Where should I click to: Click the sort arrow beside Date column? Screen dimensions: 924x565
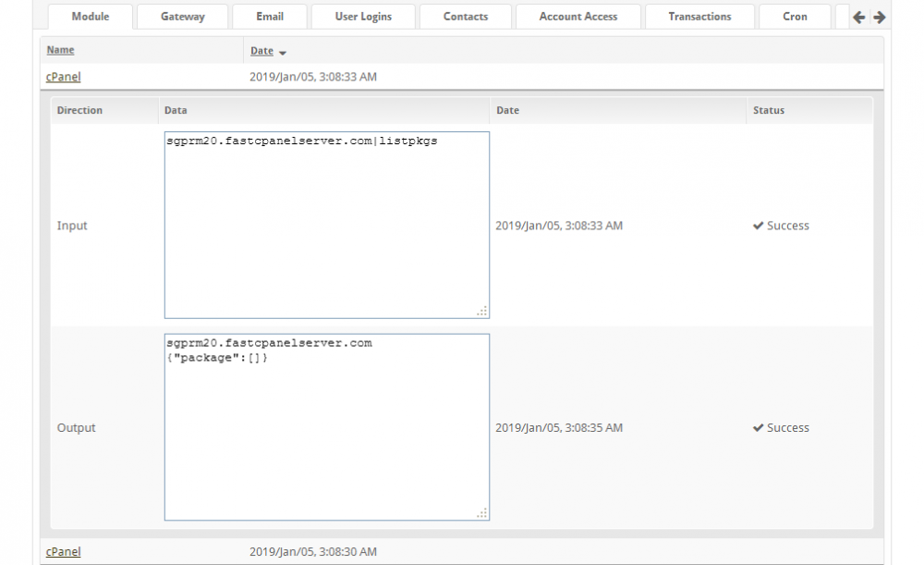pyautogui.click(x=282, y=53)
